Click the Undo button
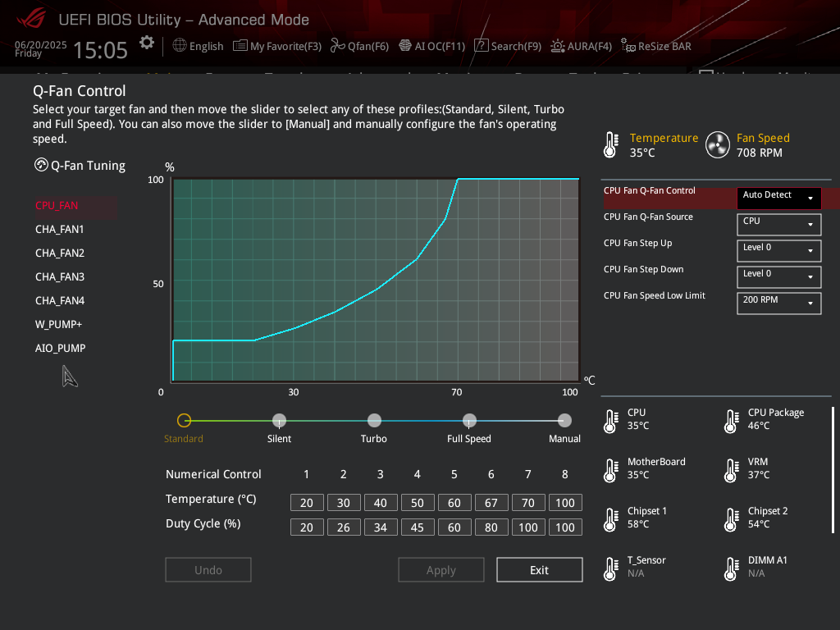Image resolution: width=840 pixels, height=630 pixels. [208, 570]
